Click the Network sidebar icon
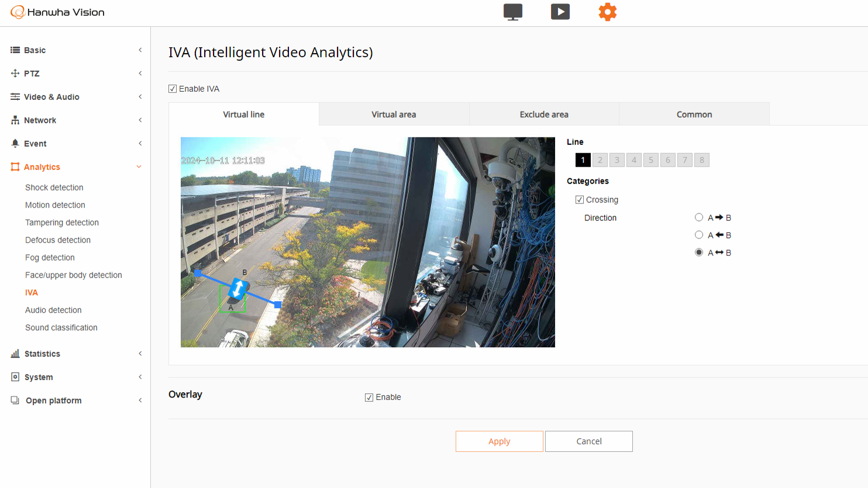Image resolution: width=868 pixels, height=488 pixels. (15, 120)
